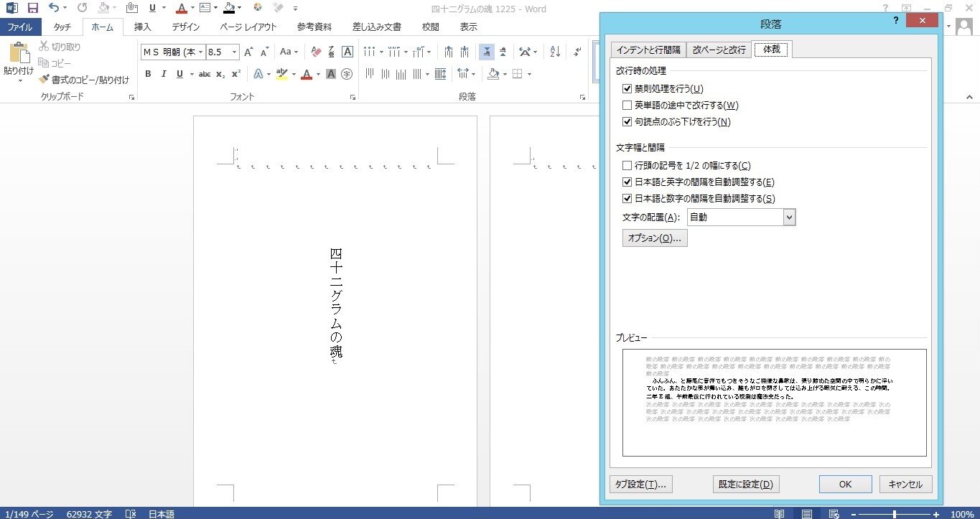
Task: Open the font name dropdown (ＭＳ 明朝)
Action: (x=200, y=52)
